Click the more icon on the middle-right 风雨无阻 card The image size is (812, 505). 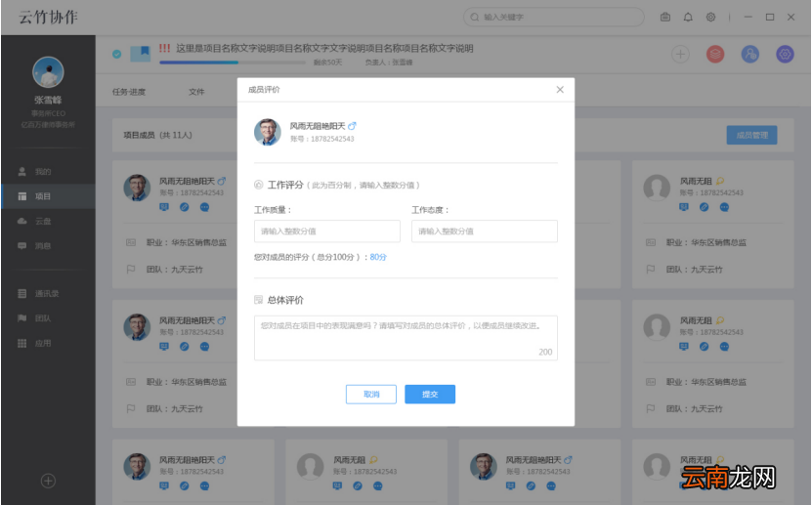tap(724, 347)
